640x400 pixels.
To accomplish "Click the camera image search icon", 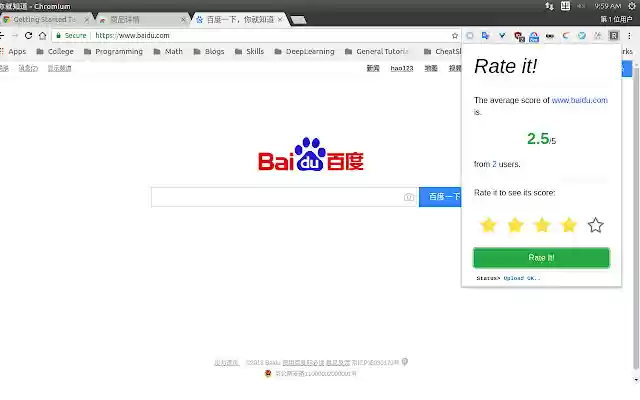I will pos(409,197).
